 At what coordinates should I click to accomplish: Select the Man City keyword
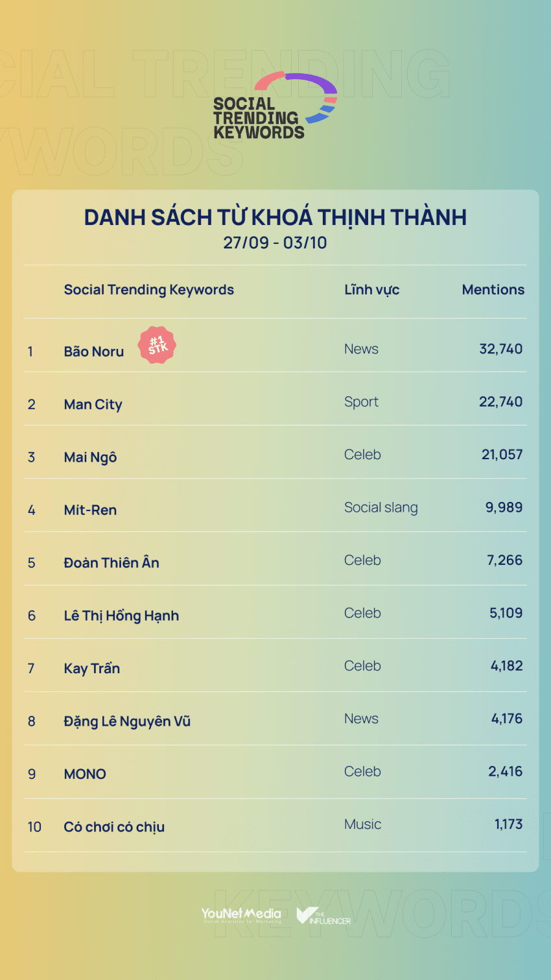(93, 405)
